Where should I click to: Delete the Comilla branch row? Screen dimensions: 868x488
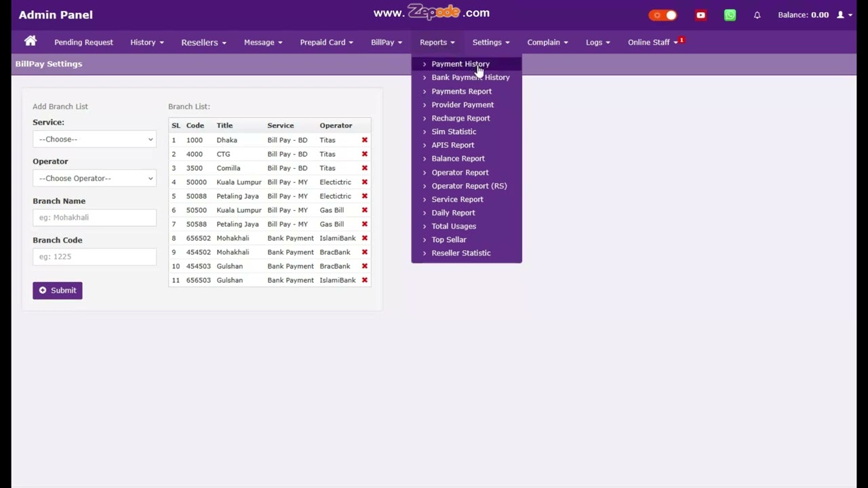(x=364, y=168)
